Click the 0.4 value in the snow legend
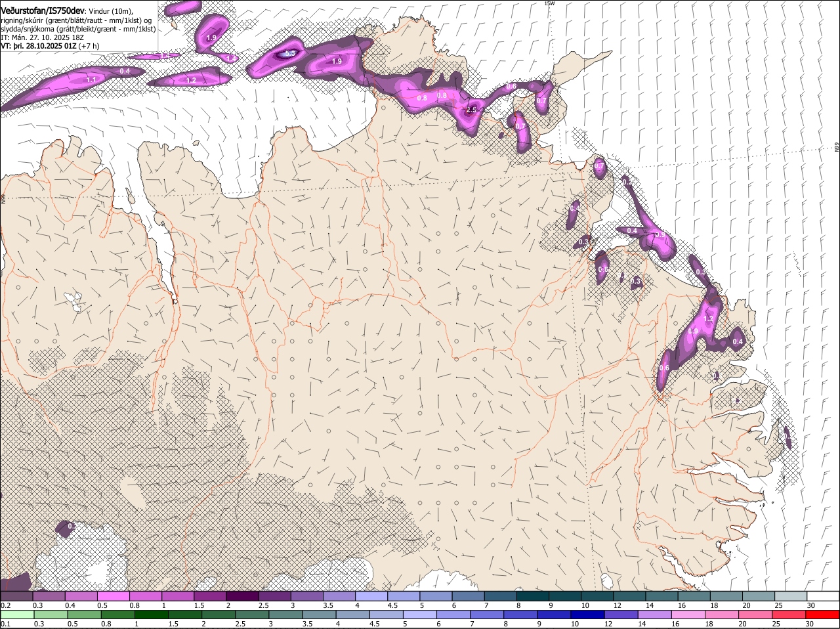 pos(70,605)
